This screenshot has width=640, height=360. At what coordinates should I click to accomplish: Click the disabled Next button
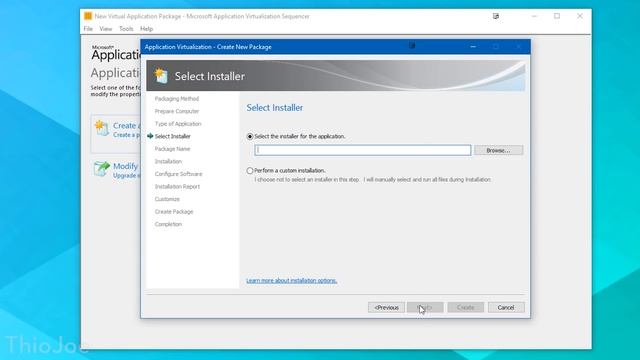[x=425, y=307]
